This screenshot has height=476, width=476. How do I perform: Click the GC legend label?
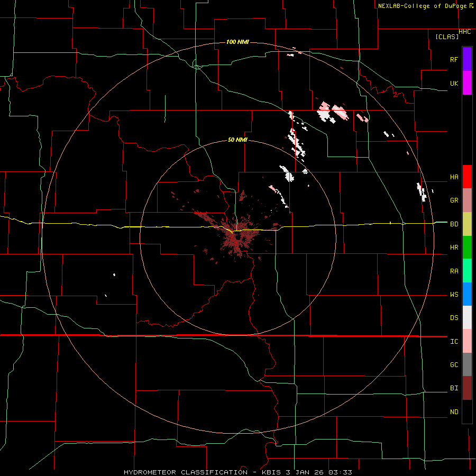pos(454,365)
